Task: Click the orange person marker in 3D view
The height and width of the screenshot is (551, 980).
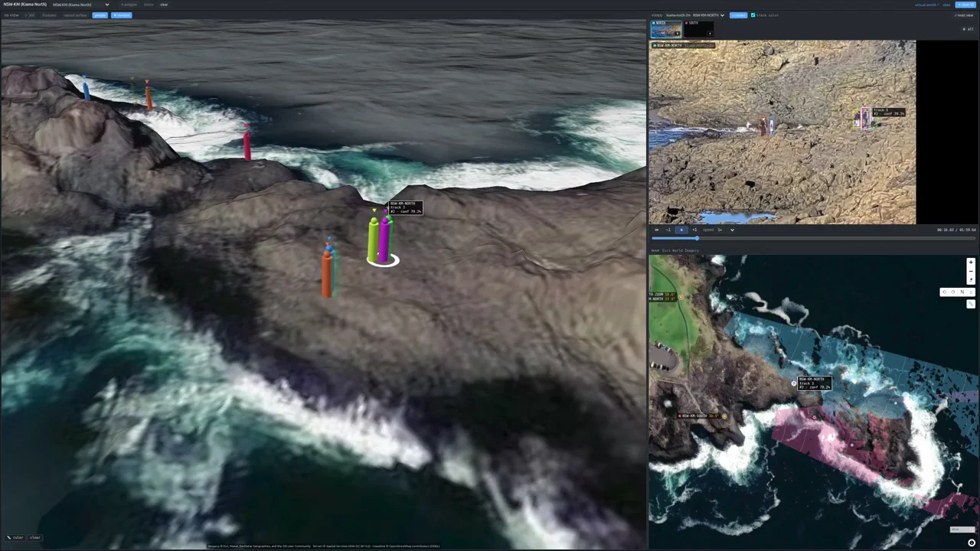Action: pos(327,274)
